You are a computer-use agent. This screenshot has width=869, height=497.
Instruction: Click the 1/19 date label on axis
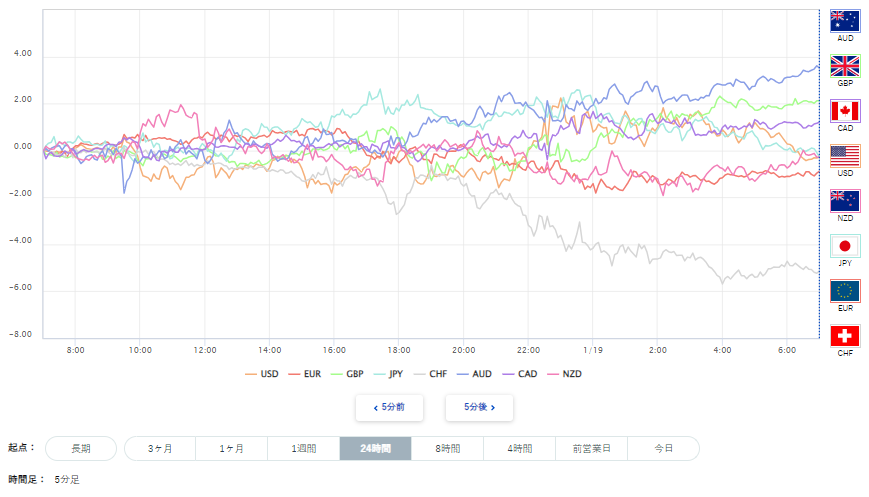coord(593,350)
